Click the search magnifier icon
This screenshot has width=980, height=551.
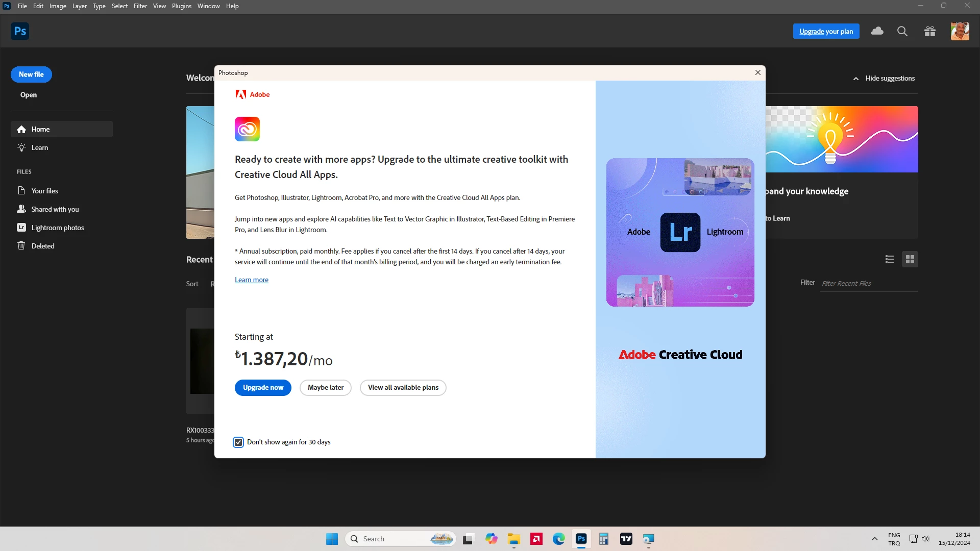point(902,31)
